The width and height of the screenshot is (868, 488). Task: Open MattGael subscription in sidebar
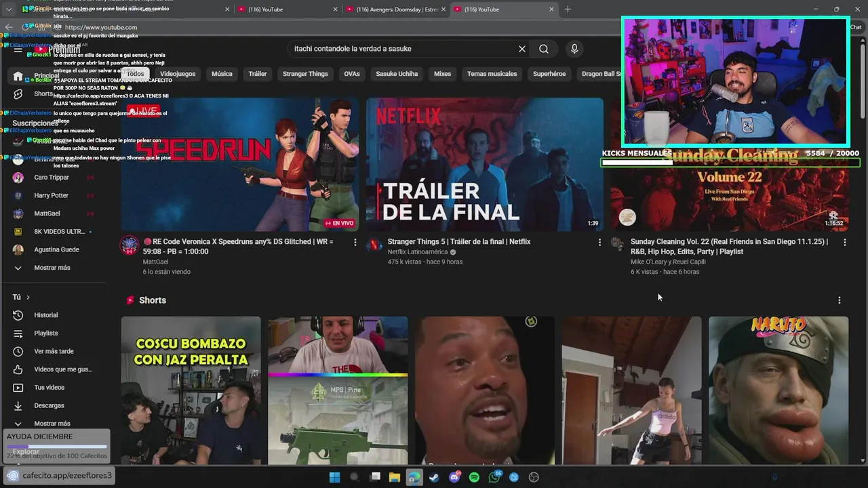coord(47,213)
